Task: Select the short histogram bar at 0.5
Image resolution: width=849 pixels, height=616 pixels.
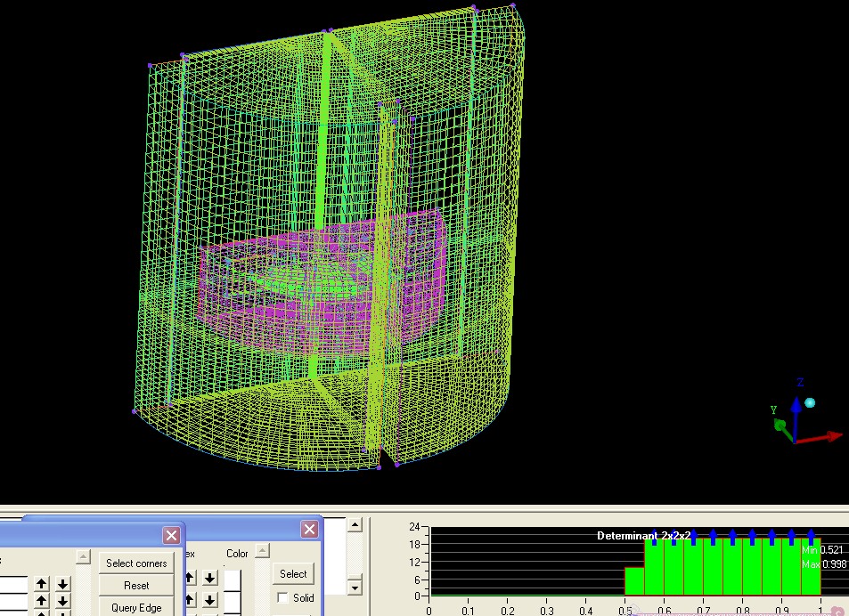Action: coord(634,580)
